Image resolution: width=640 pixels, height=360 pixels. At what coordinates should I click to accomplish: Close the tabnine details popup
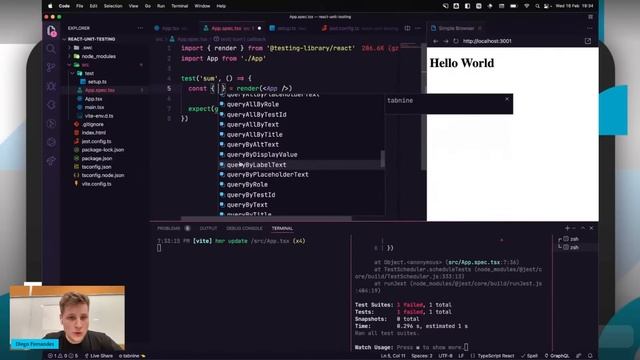point(507,99)
